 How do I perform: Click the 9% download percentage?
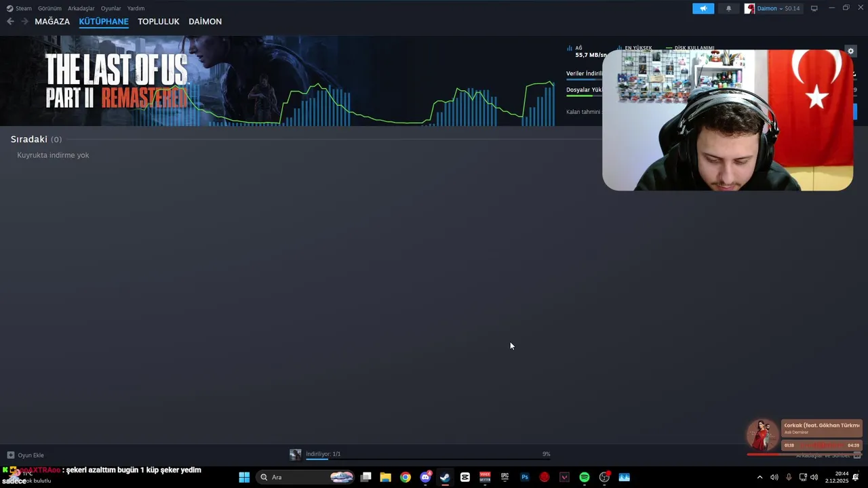coord(546,453)
